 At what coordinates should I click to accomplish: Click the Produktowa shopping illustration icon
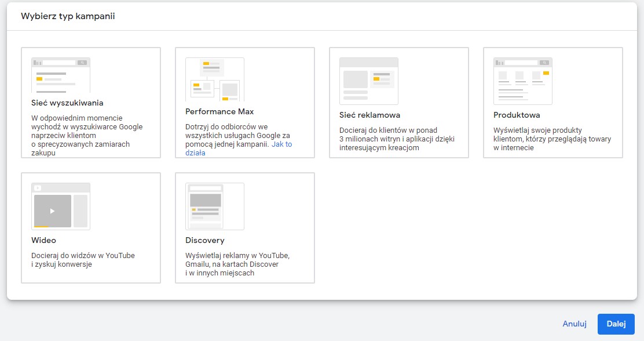click(523, 81)
